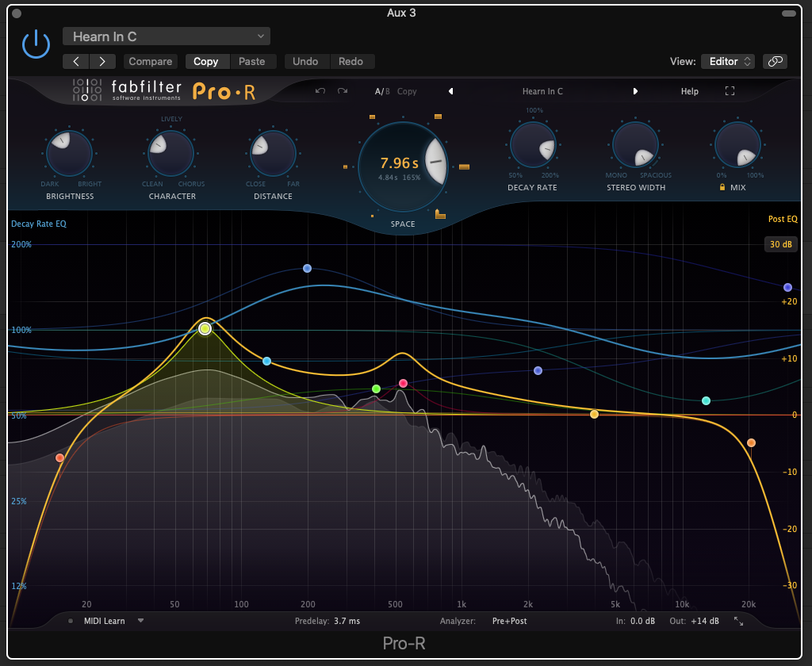The image size is (812, 666).
Task: Open the Analyzer Pre+Post menu
Action: click(x=509, y=621)
